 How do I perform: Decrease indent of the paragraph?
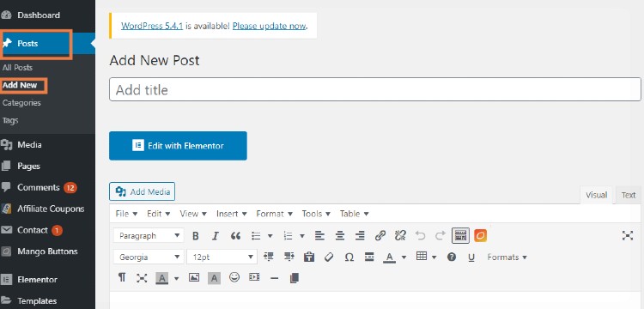[269, 257]
